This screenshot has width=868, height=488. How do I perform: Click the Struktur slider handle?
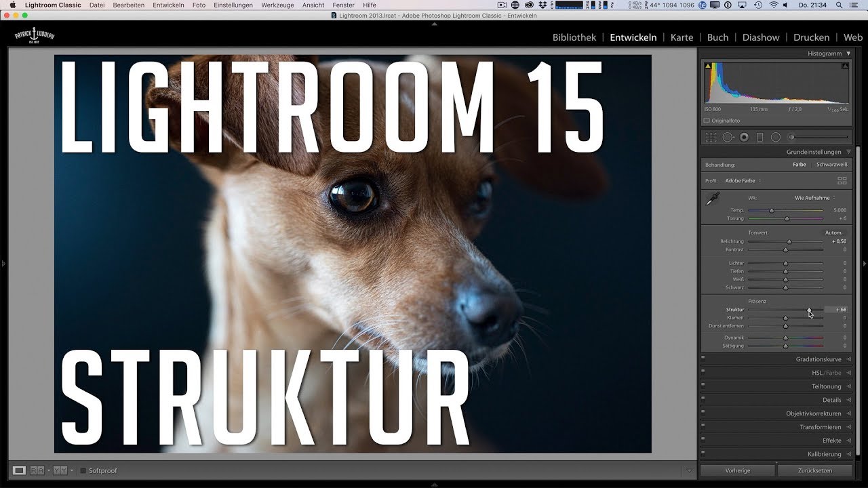(809, 310)
